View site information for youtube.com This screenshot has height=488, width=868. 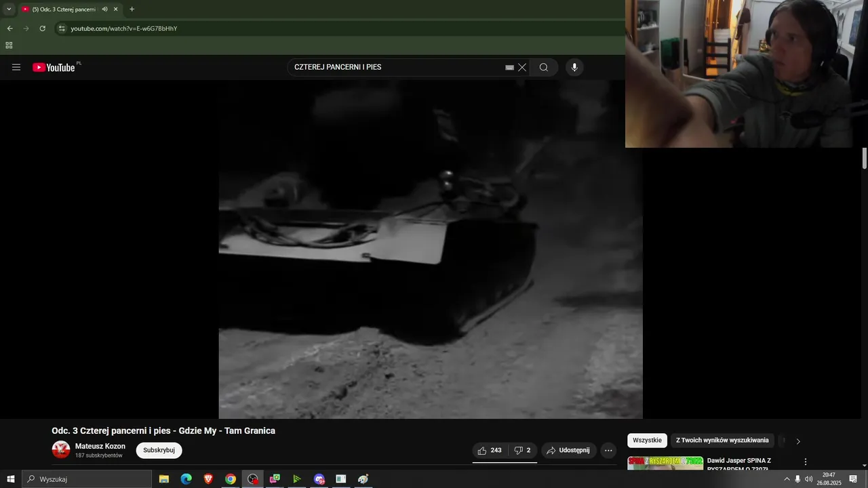(x=62, y=28)
